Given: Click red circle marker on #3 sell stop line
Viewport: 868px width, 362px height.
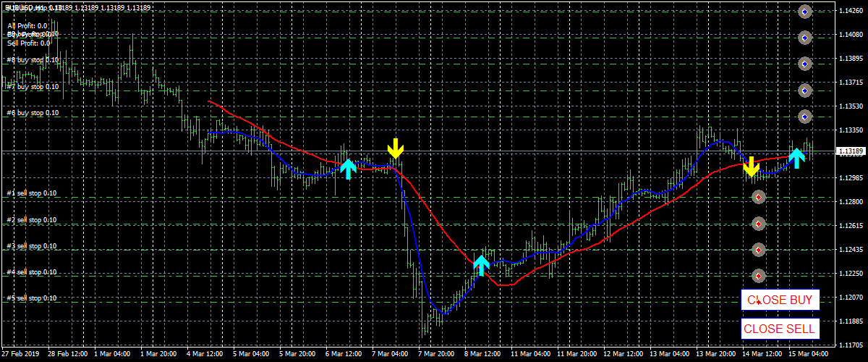Looking at the screenshot, I should coord(758,250).
